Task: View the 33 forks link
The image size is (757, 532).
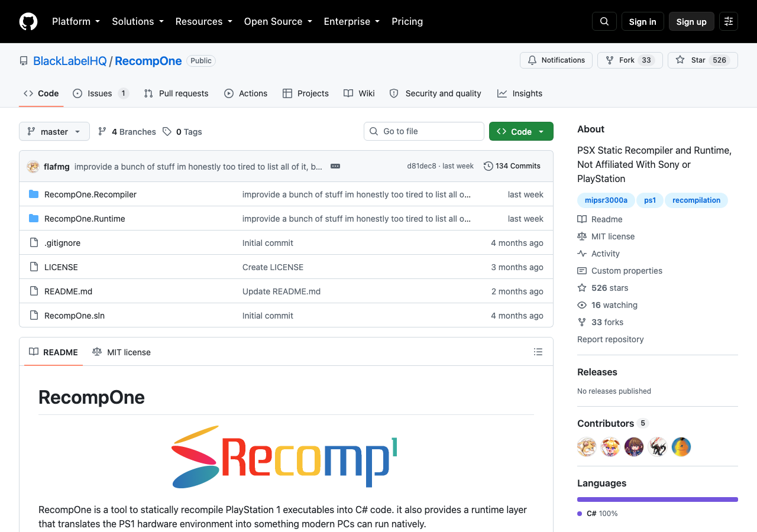Action: (600, 322)
